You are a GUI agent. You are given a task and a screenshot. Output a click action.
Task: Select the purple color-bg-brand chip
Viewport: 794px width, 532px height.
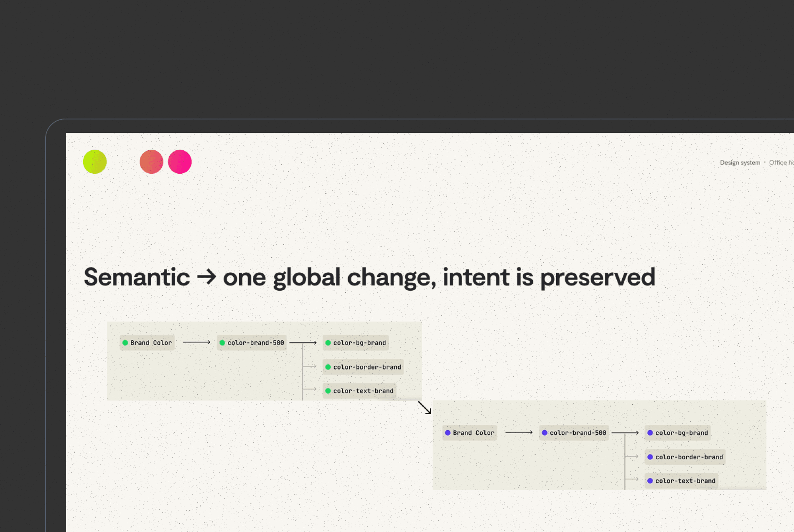[678, 433]
